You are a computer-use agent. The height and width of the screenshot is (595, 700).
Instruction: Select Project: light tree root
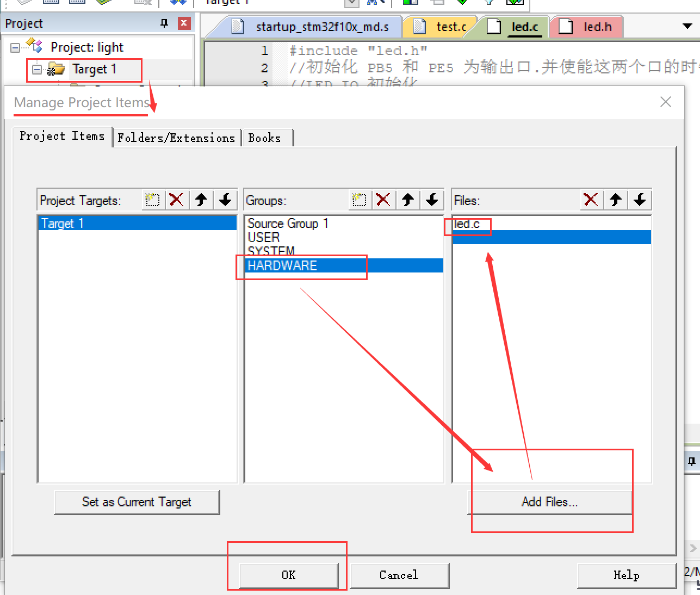(x=87, y=47)
